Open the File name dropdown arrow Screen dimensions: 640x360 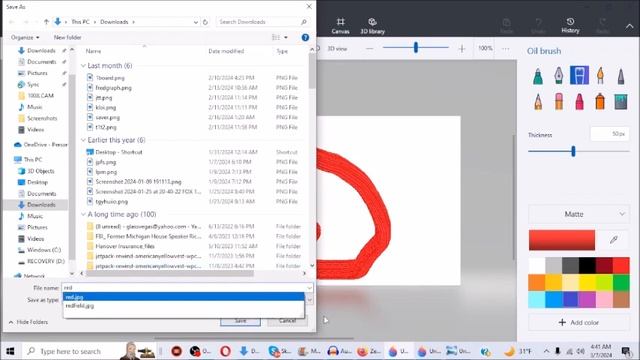(x=309, y=288)
